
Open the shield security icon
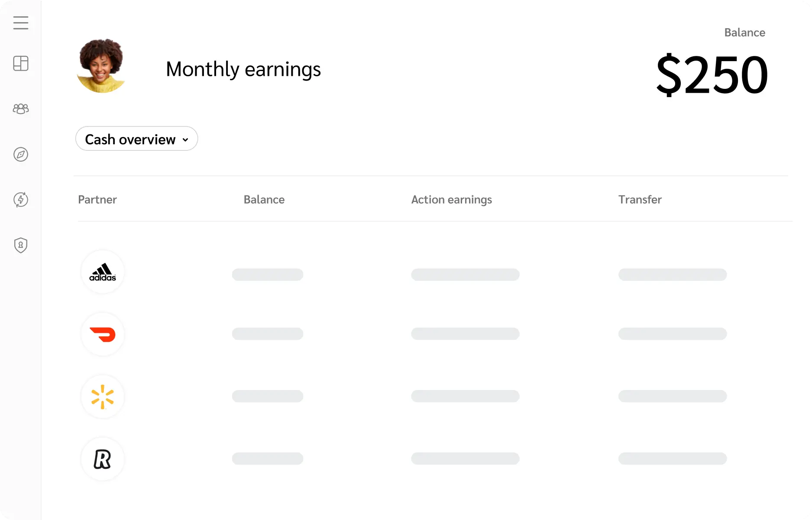point(21,245)
